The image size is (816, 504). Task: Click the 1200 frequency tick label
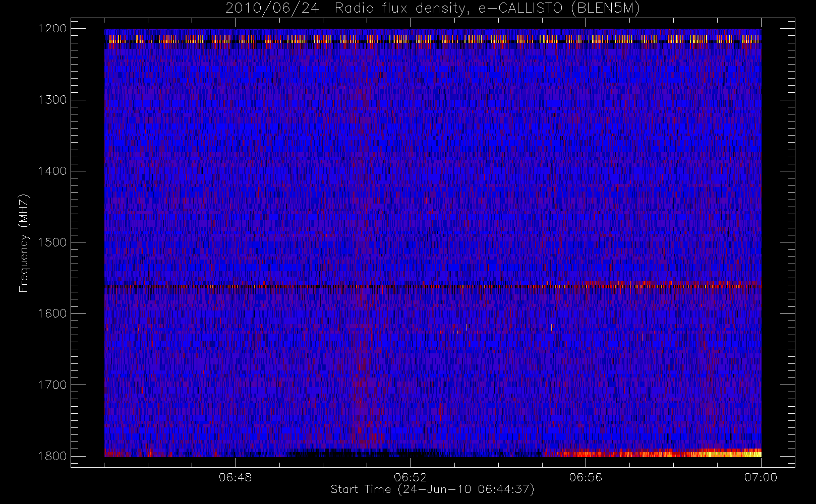52,29
